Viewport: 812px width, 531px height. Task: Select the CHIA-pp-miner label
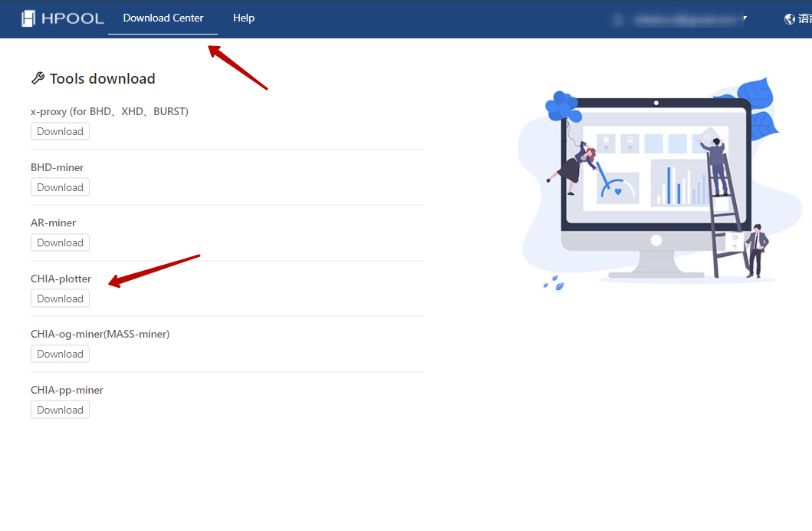click(x=67, y=390)
